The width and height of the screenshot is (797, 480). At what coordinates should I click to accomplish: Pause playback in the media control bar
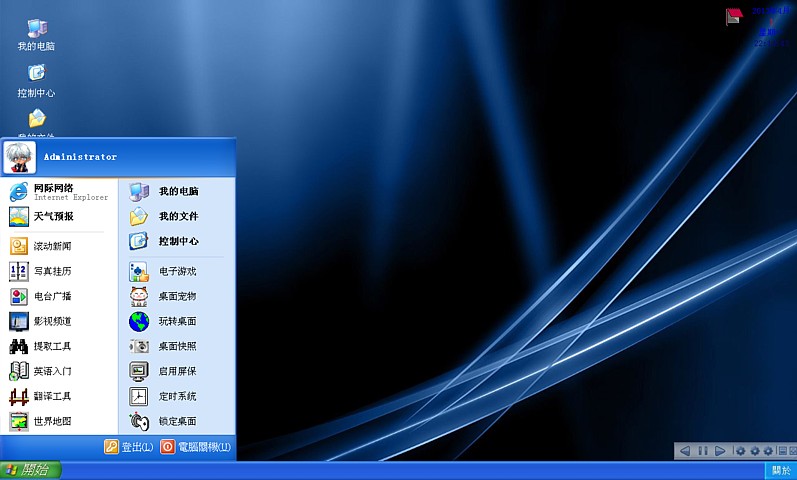(x=703, y=451)
